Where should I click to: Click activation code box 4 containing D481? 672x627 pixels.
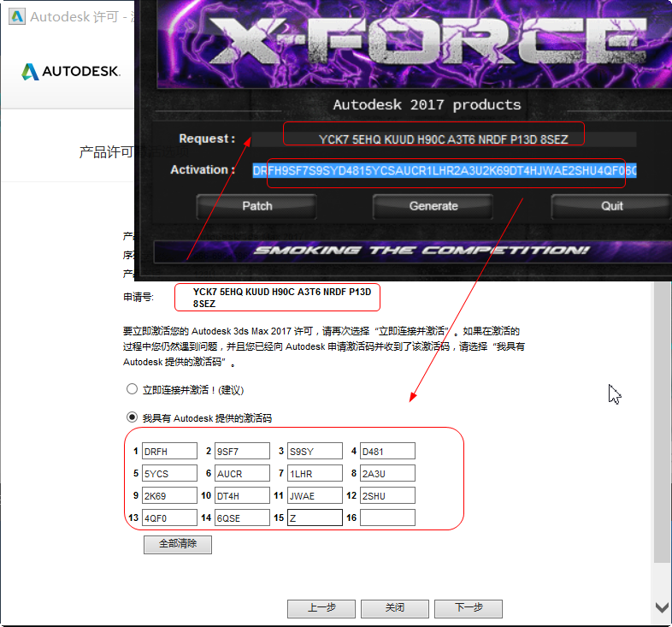pyautogui.click(x=387, y=451)
